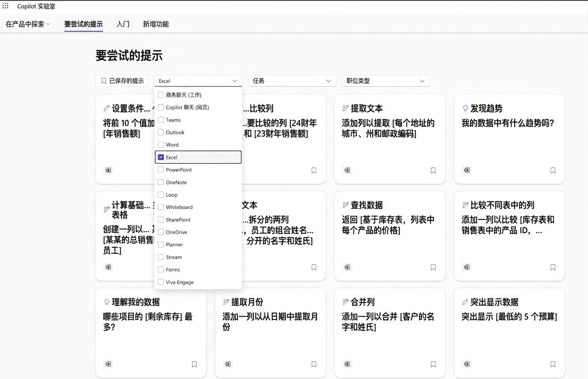
Task: Open prompt 添加一列以合并 [客户的名字和姓氏]
Action: coord(388,322)
